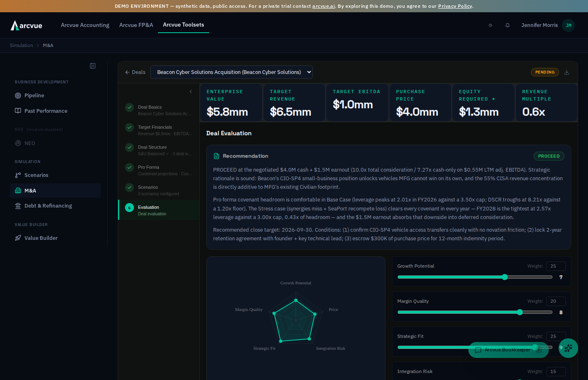Open Arcvue FP&A tab
The height and width of the screenshot is (380, 588).
[x=136, y=25]
